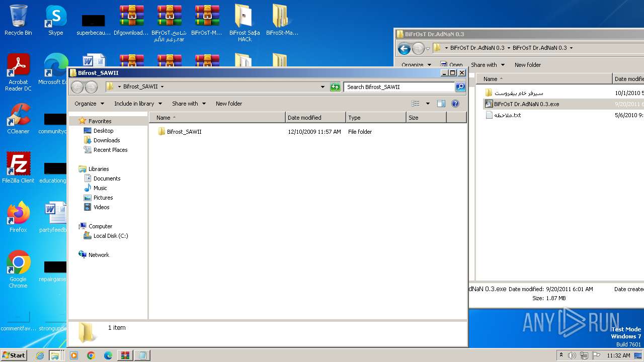Open Recycle Bin on desktop
The height and width of the screenshot is (362, 644).
tap(18, 20)
